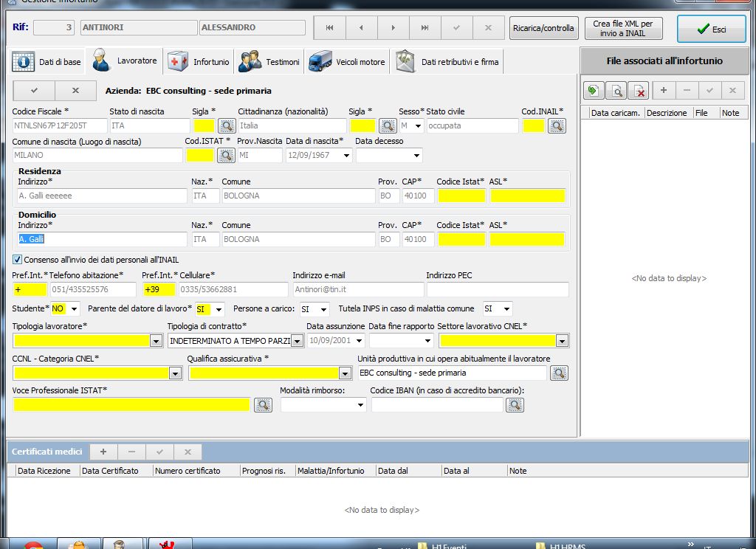The width and height of the screenshot is (756, 549).
Task: Delete Certificati medici row with minus
Action: (x=131, y=452)
